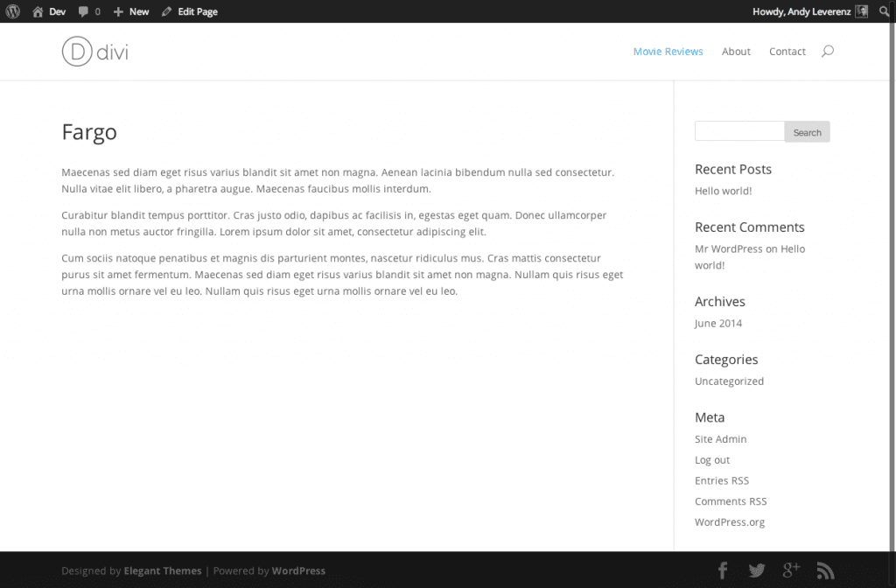This screenshot has width=896, height=588.
Task: Click the plus New item in admin bar
Action: (131, 11)
